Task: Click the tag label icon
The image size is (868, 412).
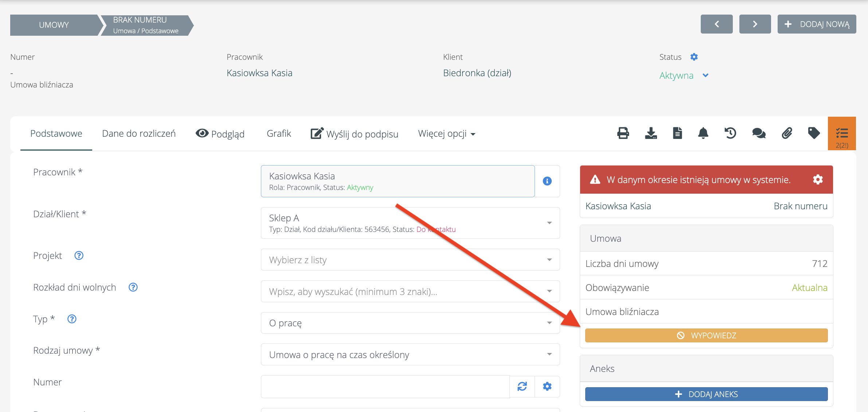Action: (814, 133)
